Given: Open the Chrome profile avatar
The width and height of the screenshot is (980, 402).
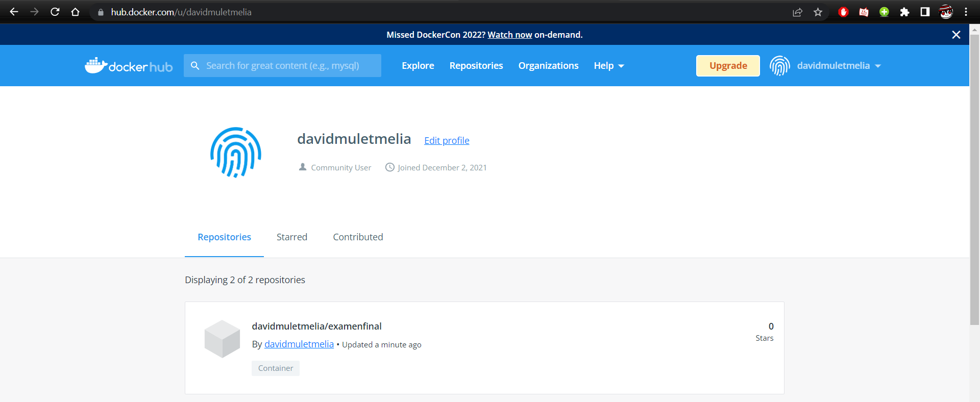Looking at the screenshot, I should tap(946, 12).
